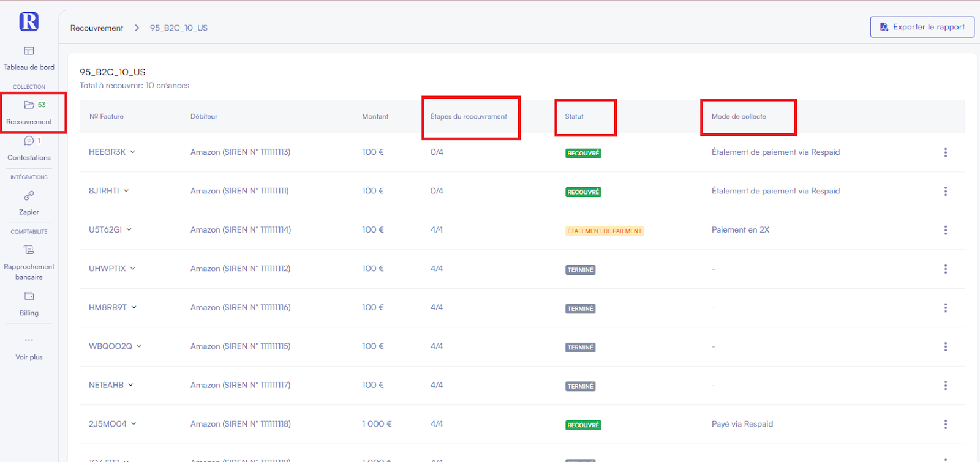
Task: Click Étapes du recouvrement column header
Action: pos(469,116)
